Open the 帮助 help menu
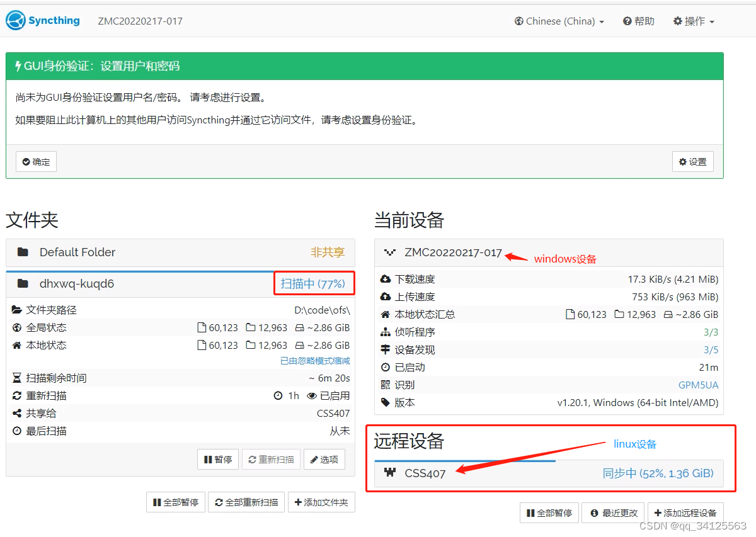This screenshot has height=537, width=756. click(x=639, y=21)
